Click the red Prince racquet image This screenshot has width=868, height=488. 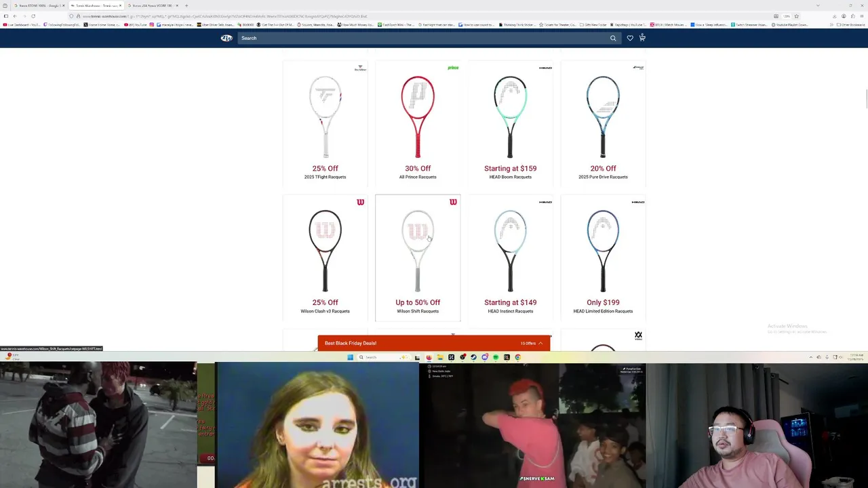point(418,117)
